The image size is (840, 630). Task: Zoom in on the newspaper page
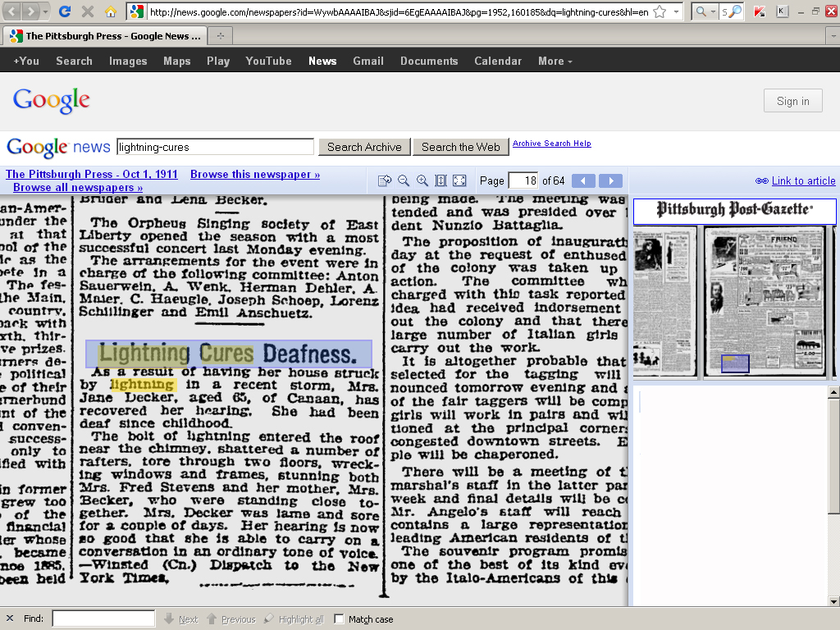[x=422, y=180]
